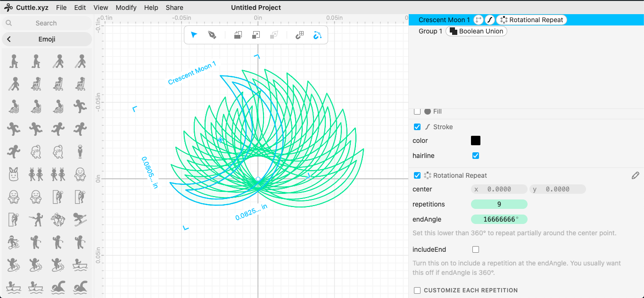Viewport: 644px width, 298px height.
Task: Enable the Fill checkbox
Action: (x=417, y=112)
